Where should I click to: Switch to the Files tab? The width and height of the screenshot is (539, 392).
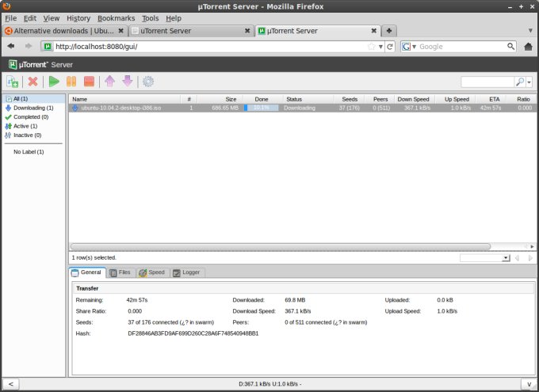pyautogui.click(x=120, y=272)
